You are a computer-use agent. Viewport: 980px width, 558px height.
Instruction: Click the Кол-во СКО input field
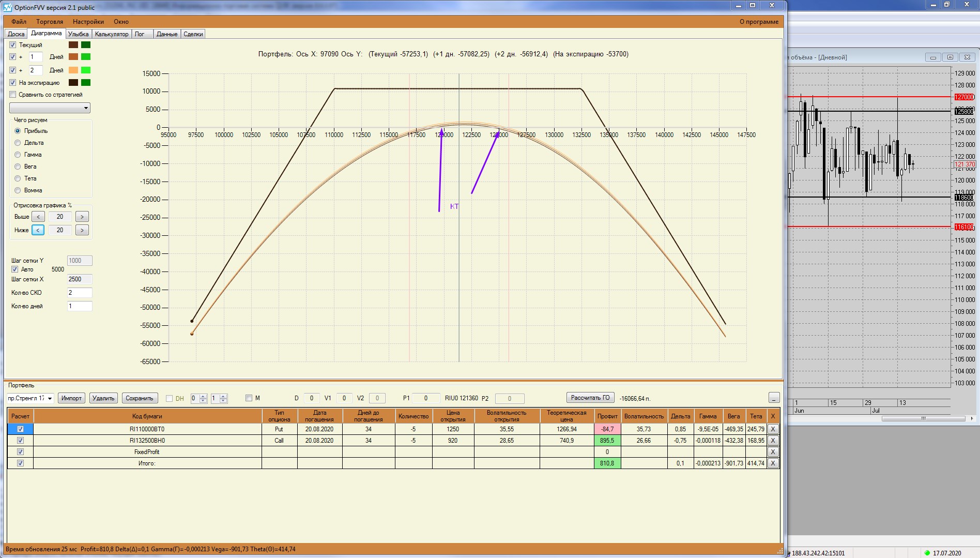pos(80,293)
